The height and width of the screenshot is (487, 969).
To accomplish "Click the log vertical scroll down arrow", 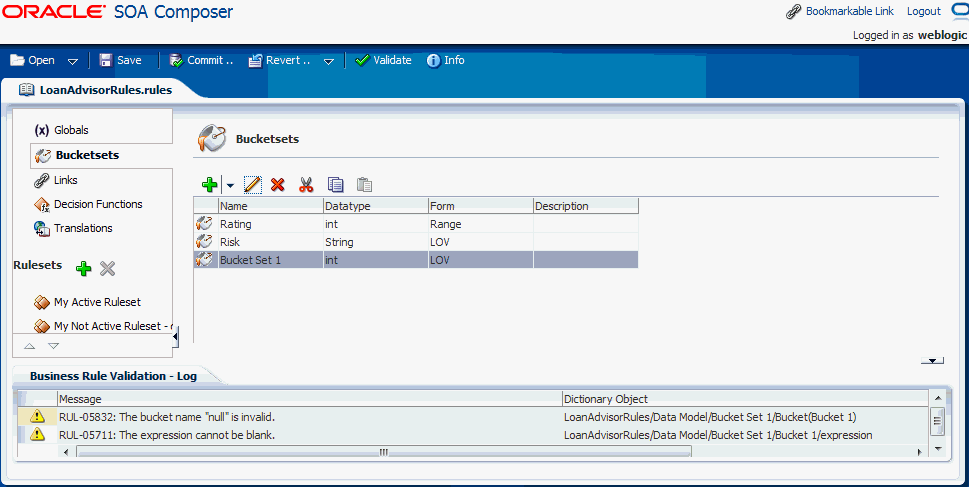I will point(937,448).
